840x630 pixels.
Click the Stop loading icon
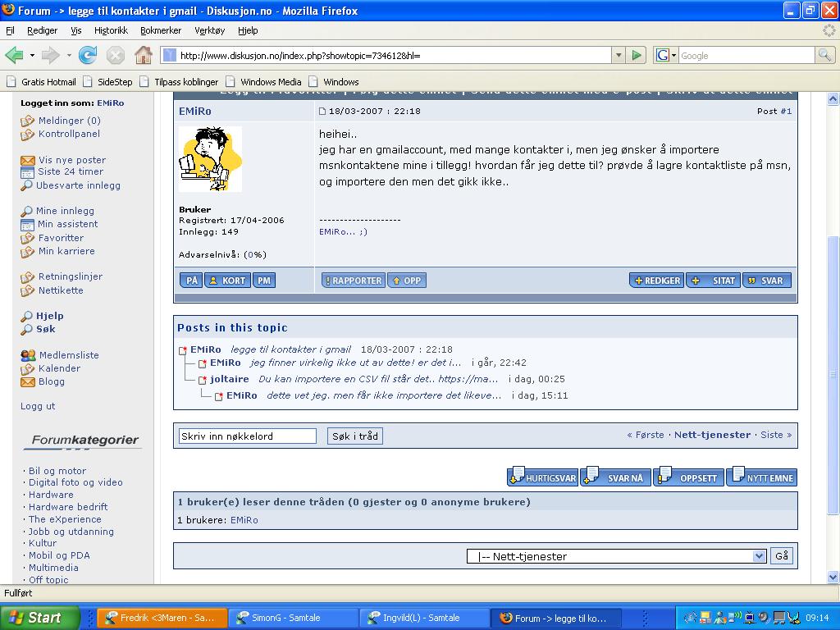tap(115, 55)
